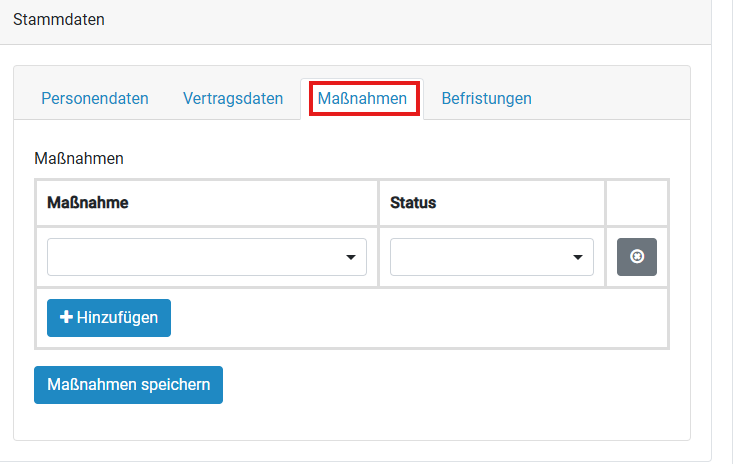Click the Stammdaten panel header

click(x=59, y=19)
